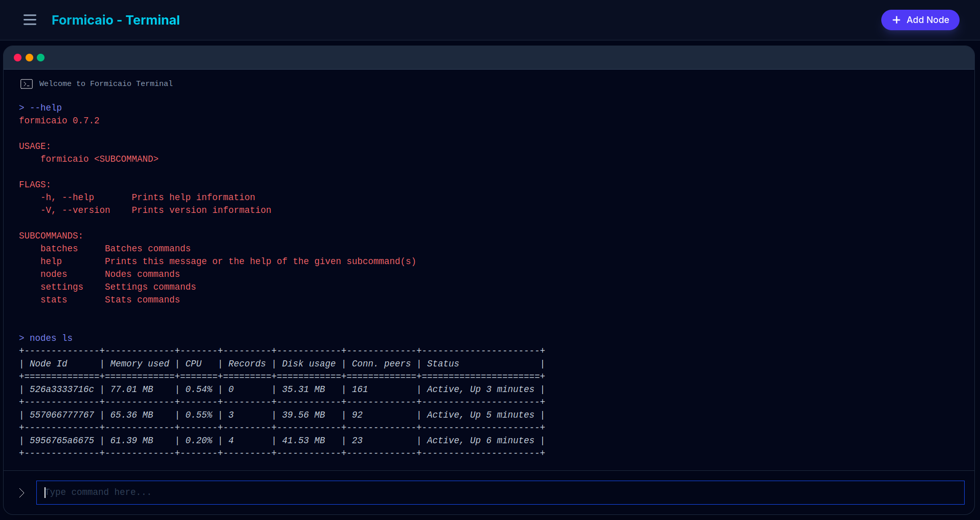Click the 'batches' subcommand text

coord(59,248)
